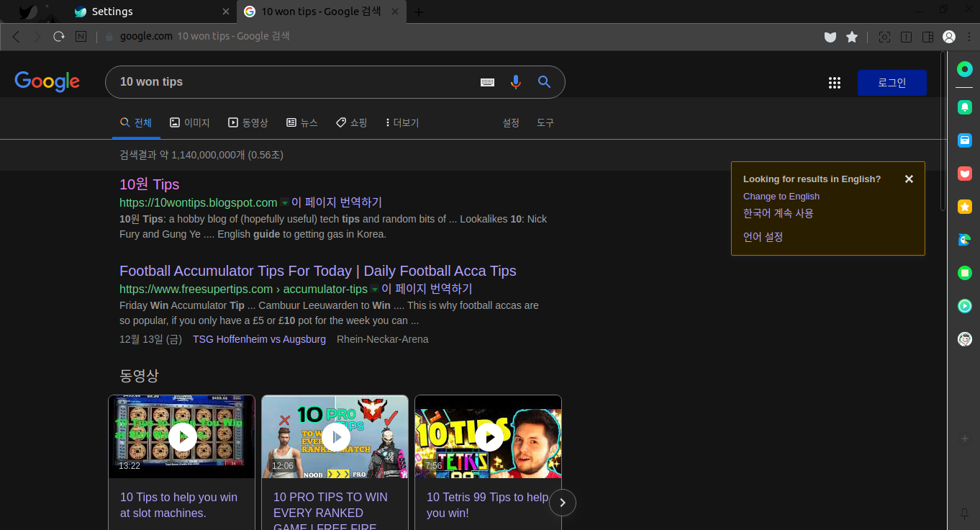This screenshot has height=530, width=980.
Task: Open the cartoon face avatar sidebar icon
Action: pyautogui.click(x=965, y=339)
